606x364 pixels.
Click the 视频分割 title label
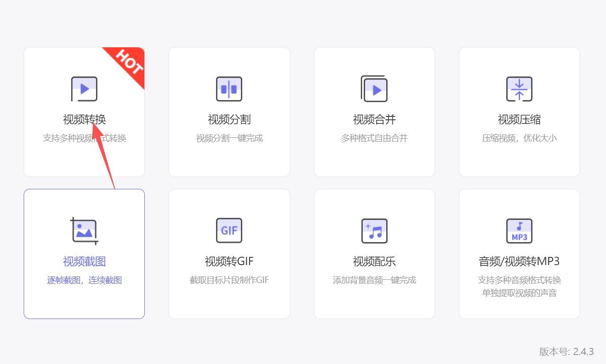(229, 119)
